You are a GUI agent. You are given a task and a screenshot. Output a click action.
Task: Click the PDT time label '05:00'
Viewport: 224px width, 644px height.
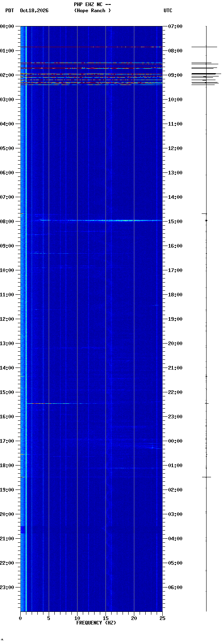click(x=7, y=148)
